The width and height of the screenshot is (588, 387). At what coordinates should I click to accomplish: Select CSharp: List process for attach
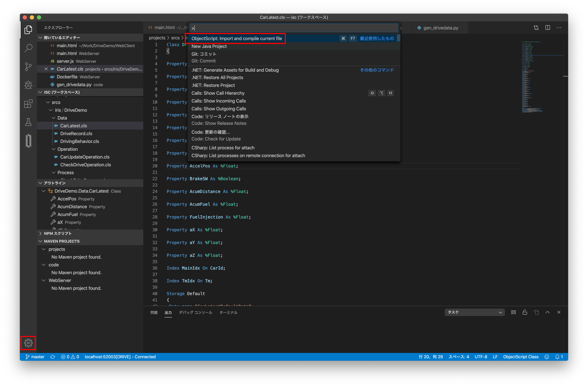294,148
